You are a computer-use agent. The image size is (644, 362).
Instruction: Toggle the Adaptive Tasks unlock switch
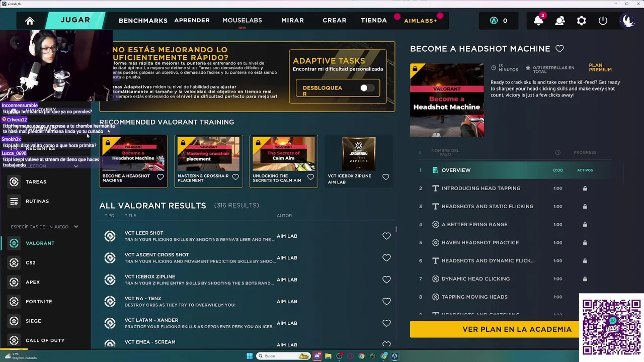[367, 88]
